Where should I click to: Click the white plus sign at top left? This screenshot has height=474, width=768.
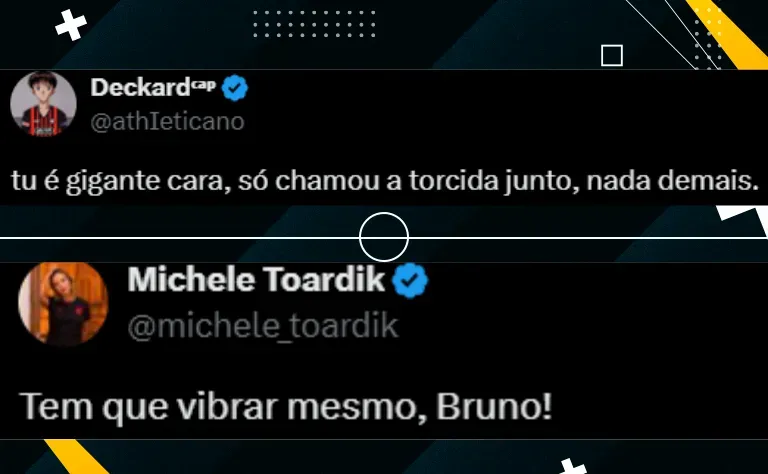(x=71, y=24)
